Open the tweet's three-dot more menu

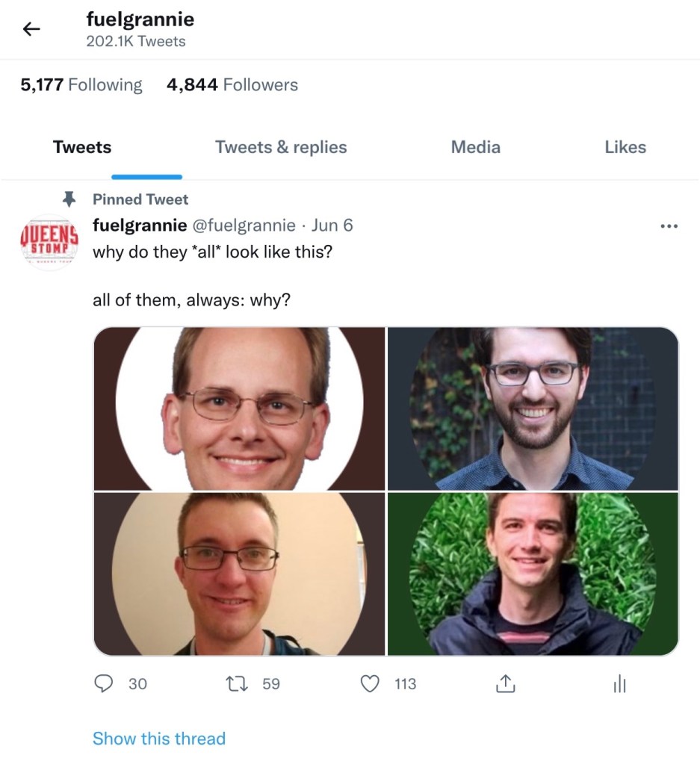click(x=669, y=226)
